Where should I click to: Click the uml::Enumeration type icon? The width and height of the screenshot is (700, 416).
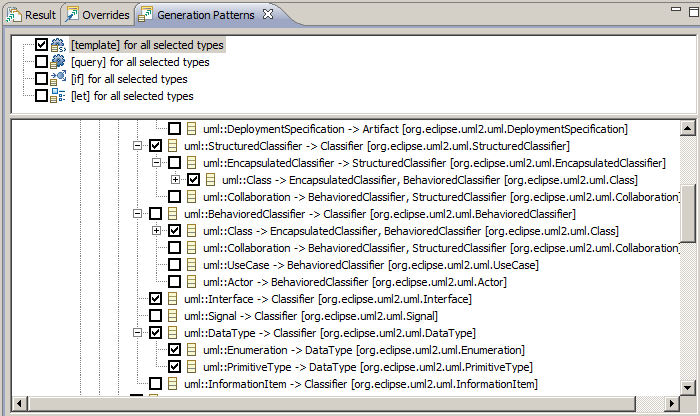[191, 350]
